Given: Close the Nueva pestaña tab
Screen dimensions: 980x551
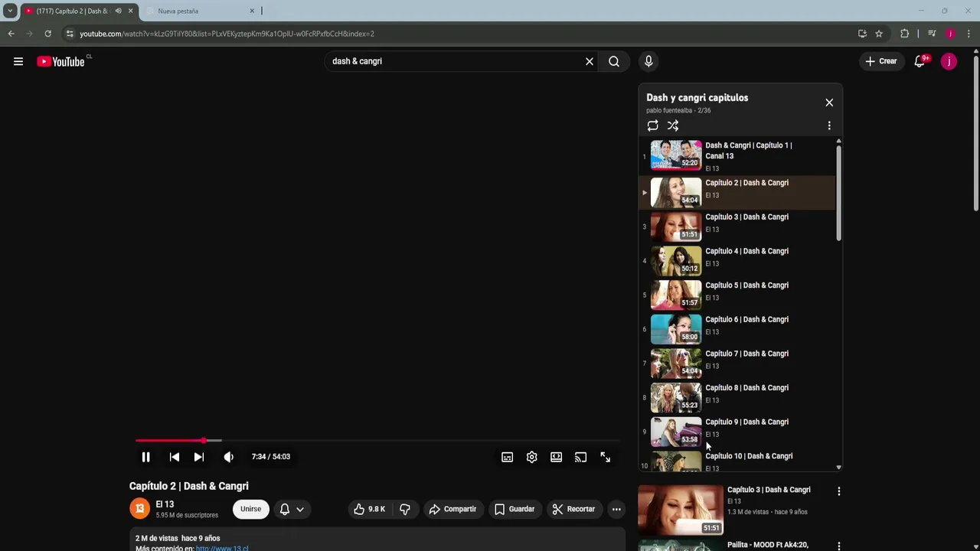Looking at the screenshot, I should pyautogui.click(x=252, y=11).
